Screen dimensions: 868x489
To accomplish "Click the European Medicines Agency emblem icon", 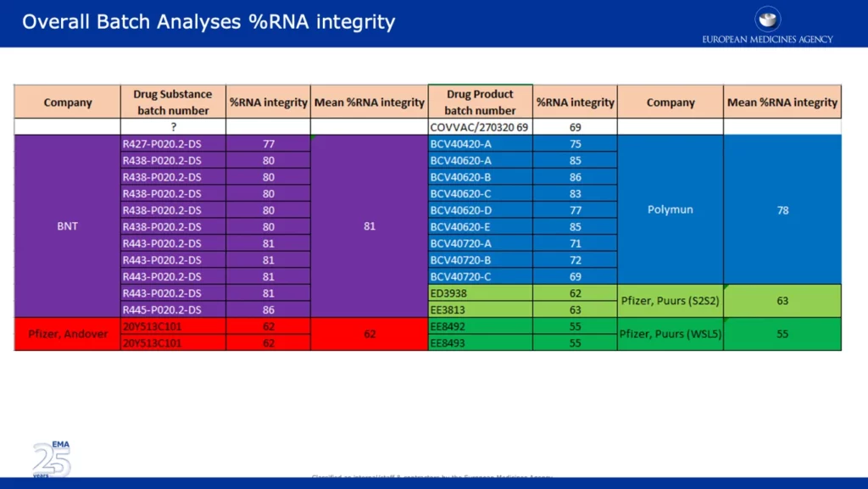I will point(766,18).
